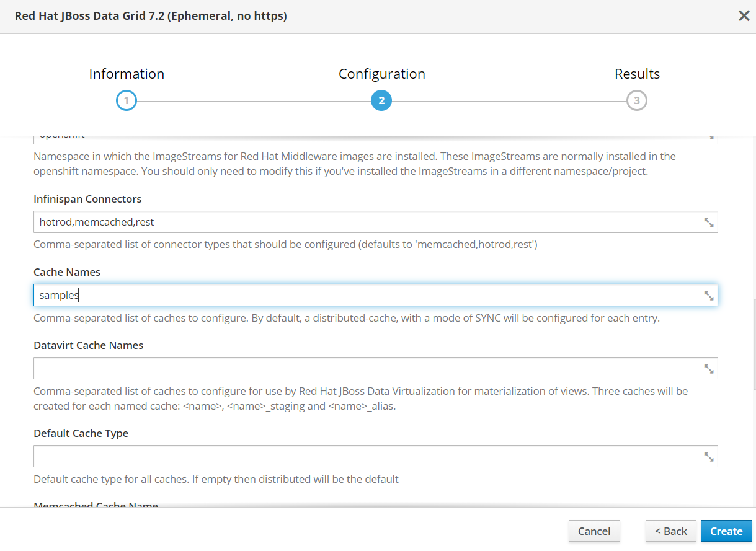Click the Create button
Image resolution: width=756 pixels, height=551 pixels.
click(726, 531)
